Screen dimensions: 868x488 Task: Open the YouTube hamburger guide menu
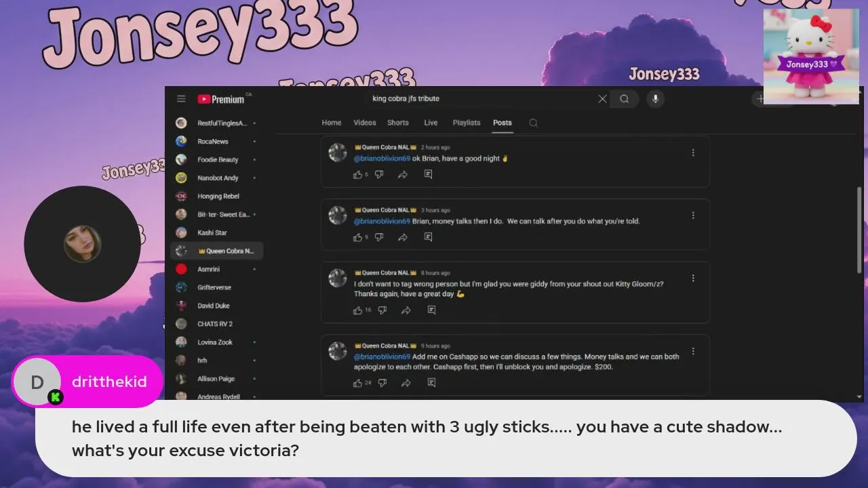pyautogui.click(x=181, y=99)
